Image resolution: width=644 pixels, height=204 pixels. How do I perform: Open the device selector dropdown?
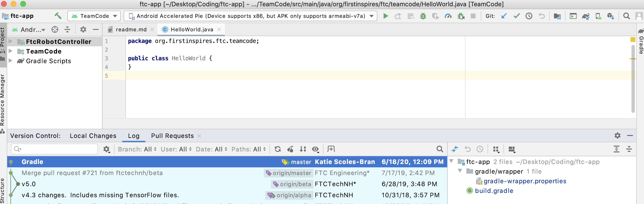coord(251,16)
